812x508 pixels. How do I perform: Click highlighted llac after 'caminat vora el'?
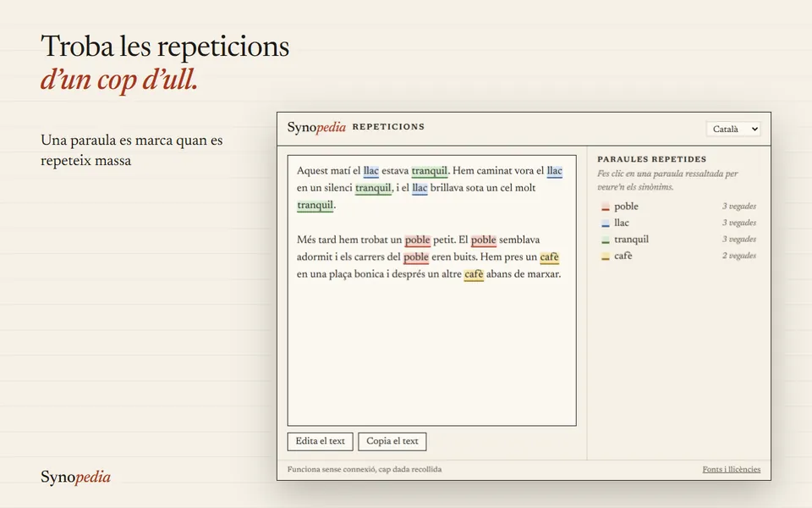(554, 171)
